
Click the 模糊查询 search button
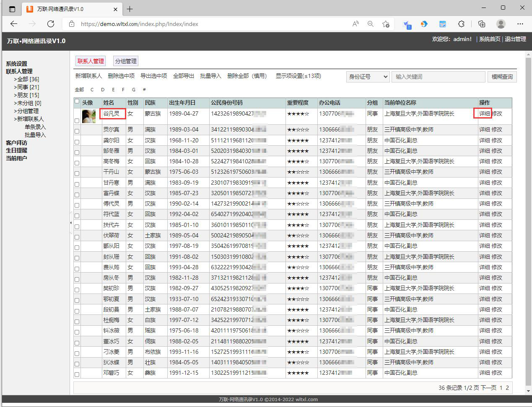502,77
